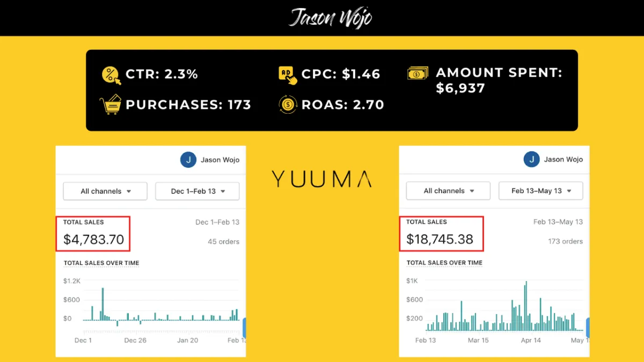The width and height of the screenshot is (644, 362).
Task: Click the CTR percentage cursor icon
Action: (111, 75)
